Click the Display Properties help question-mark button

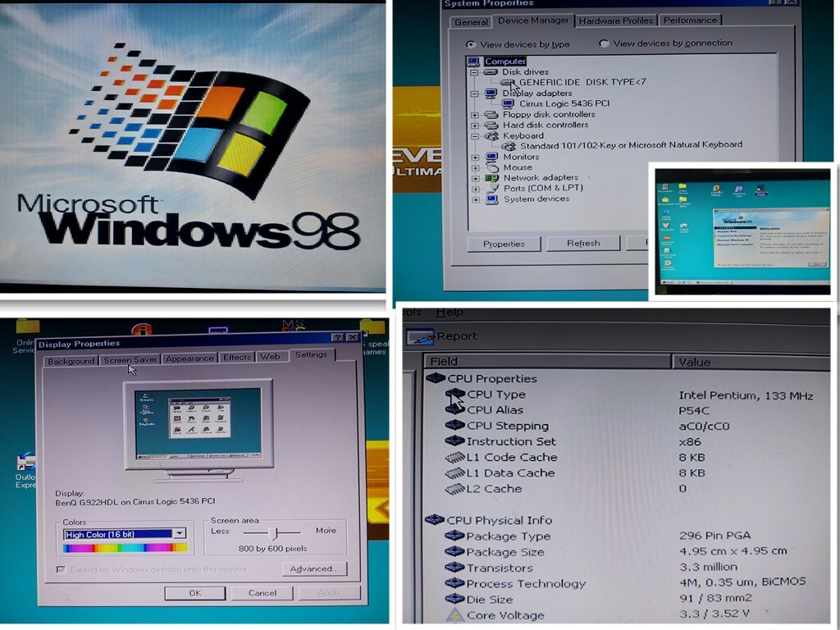(x=337, y=337)
